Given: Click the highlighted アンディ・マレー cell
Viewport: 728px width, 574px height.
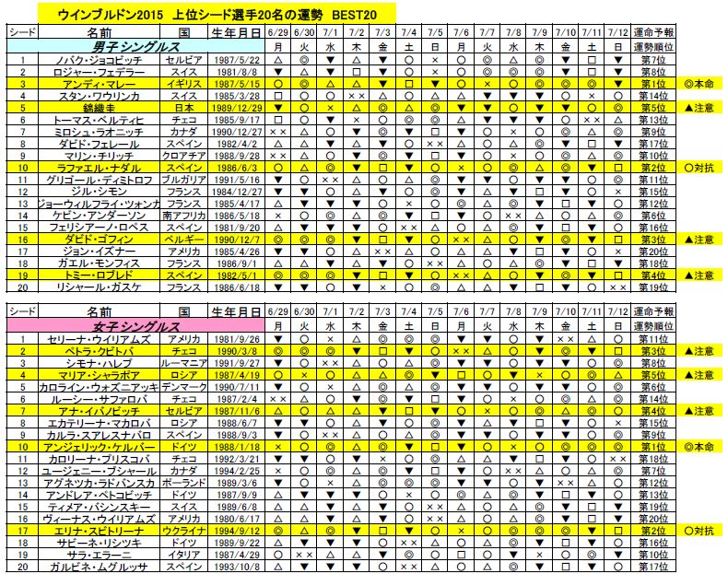Looking at the screenshot, I should (x=100, y=84).
